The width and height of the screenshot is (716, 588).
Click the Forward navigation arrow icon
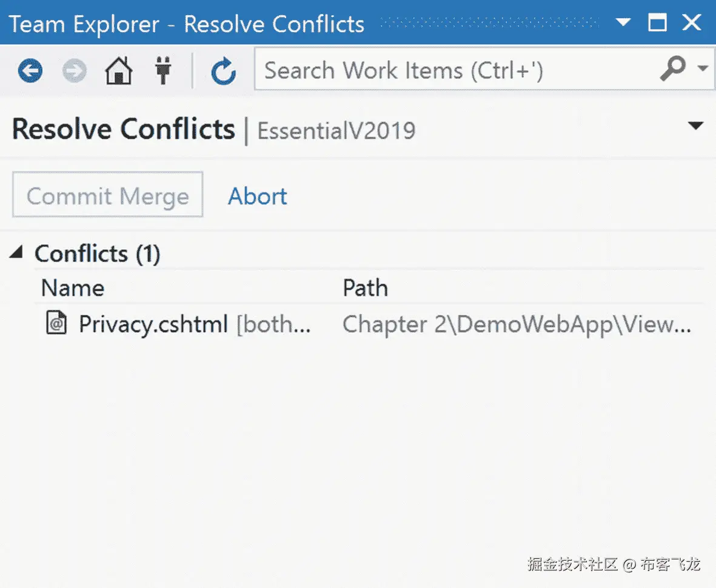[75, 72]
